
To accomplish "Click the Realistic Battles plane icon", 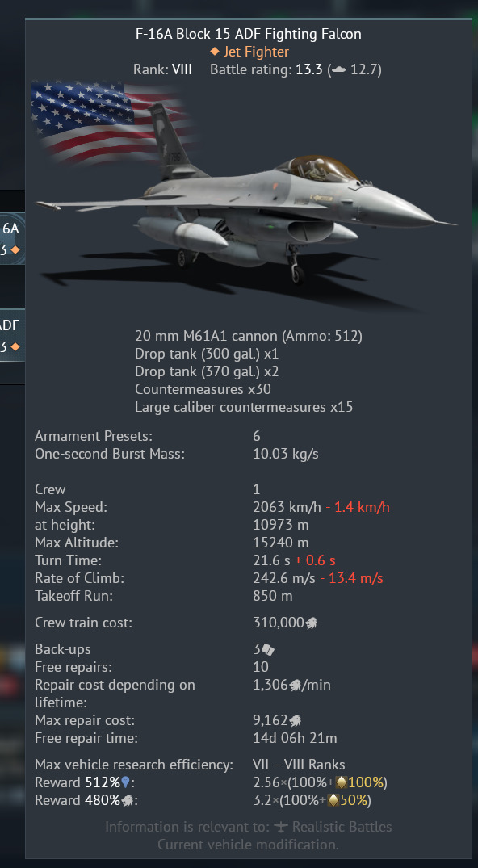I will [281, 827].
